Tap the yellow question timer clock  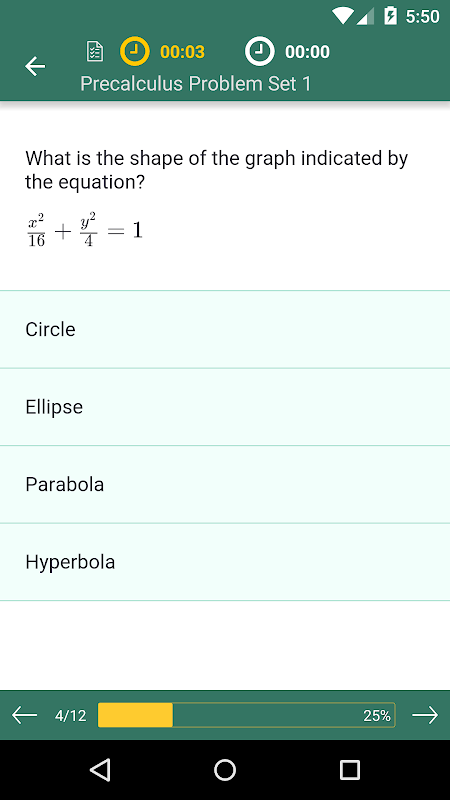pos(135,52)
